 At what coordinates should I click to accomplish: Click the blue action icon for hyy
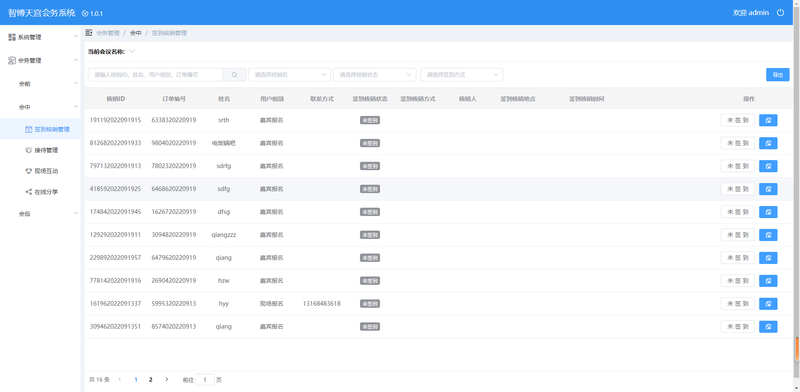click(768, 304)
